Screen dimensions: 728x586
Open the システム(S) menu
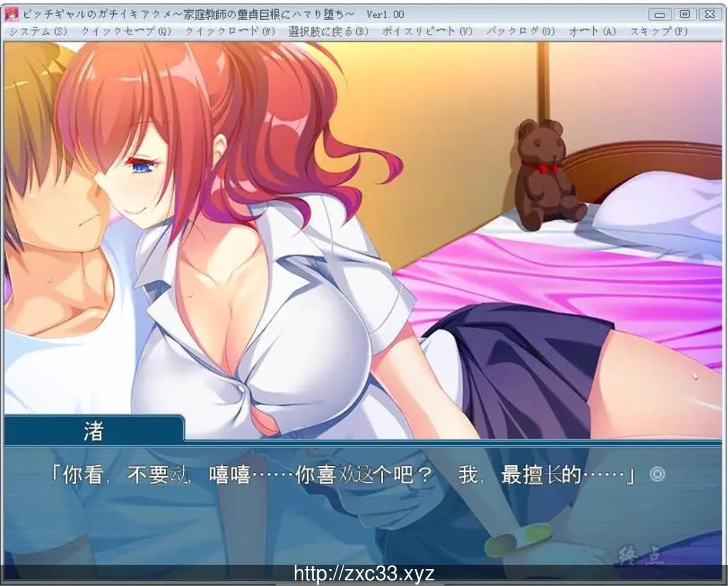38,32
